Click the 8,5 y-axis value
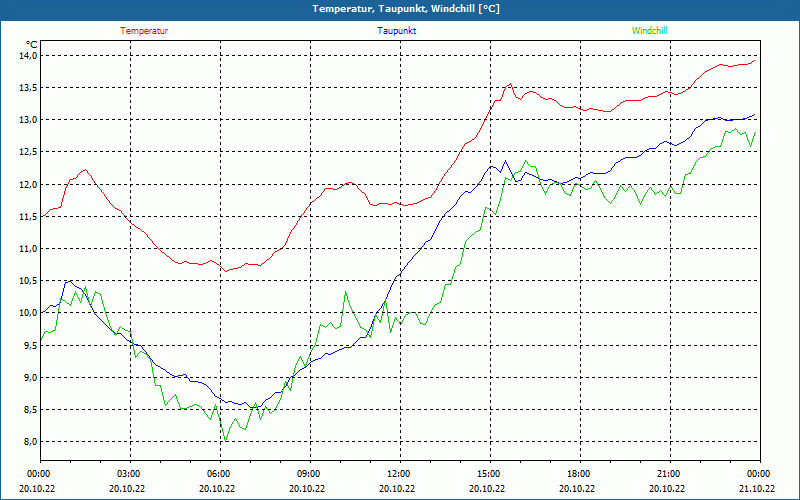 click(x=31, y=410)
